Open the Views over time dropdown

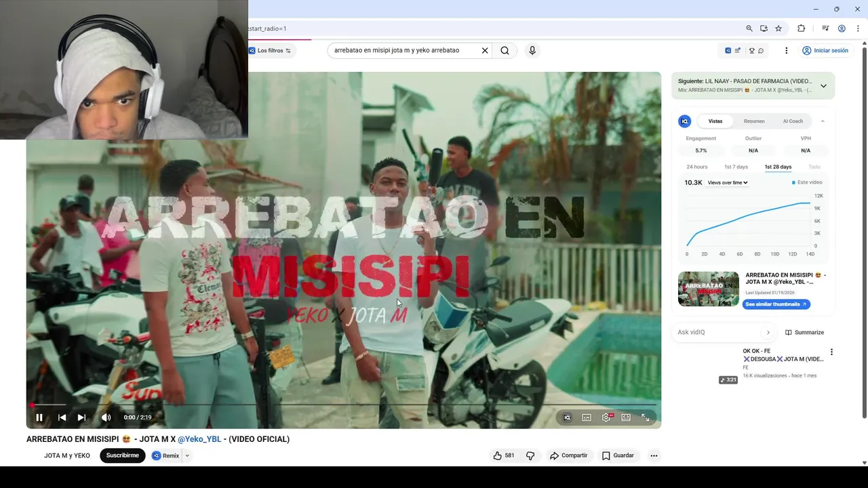click(x=728, y=183)
